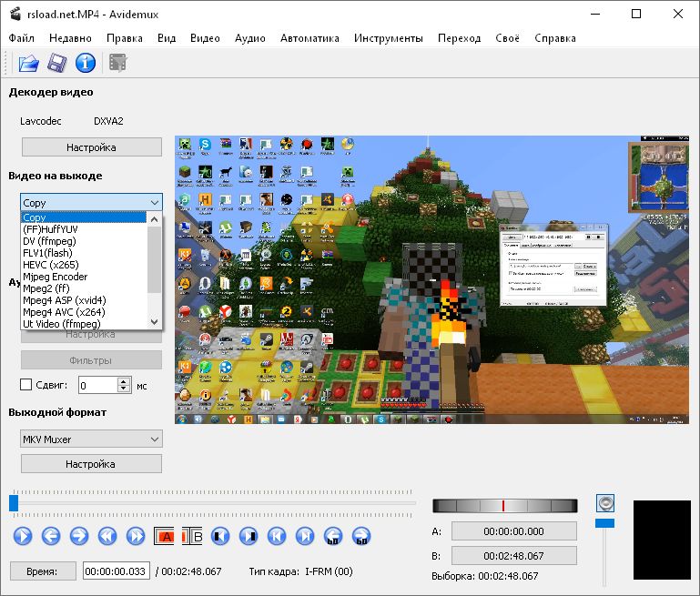
Task: Enable the Сдвиг audio shift checkbox
Action: point(26,385)
